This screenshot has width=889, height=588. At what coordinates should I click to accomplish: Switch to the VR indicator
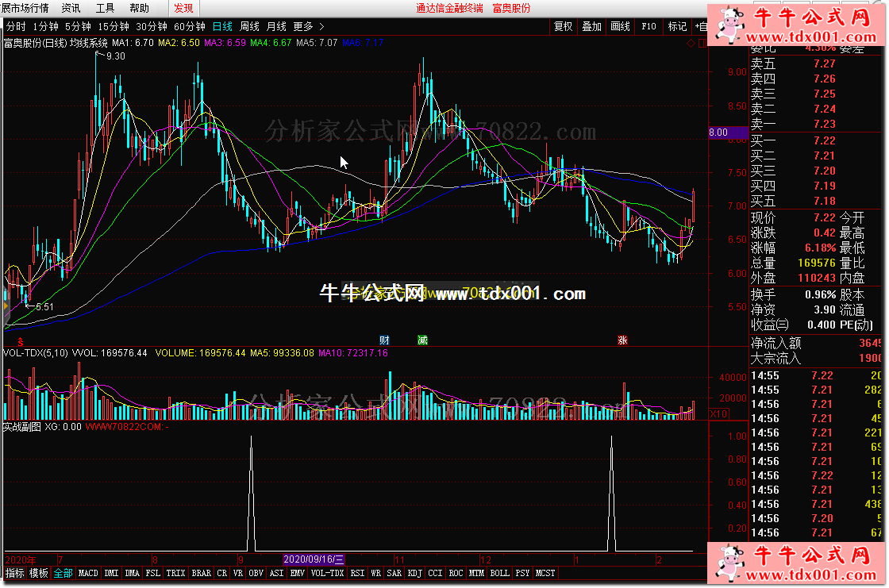(x=238, y=573)
